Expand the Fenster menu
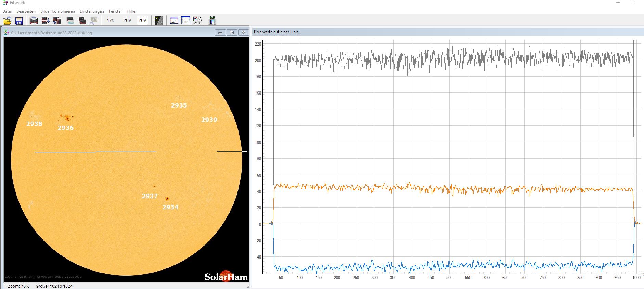Screen dimensions: 644x289 point(115,11)
